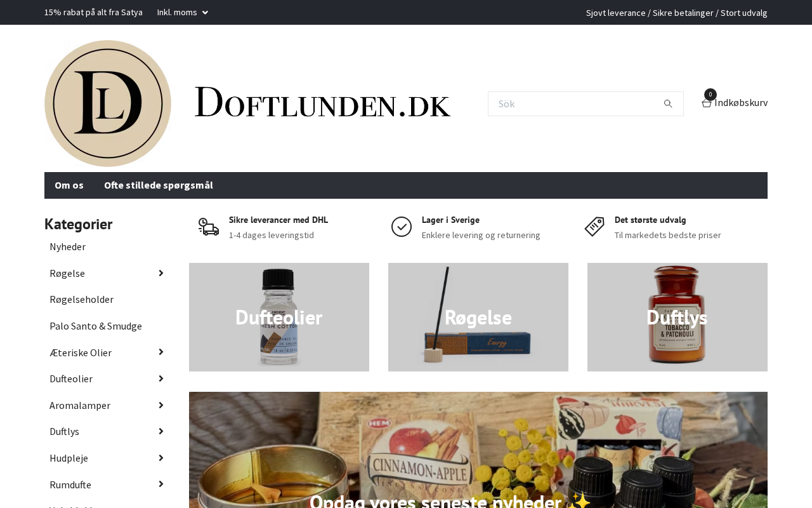Click the DHL delivery truck icon
Viewport: 812px width, 508px height.
209,227
